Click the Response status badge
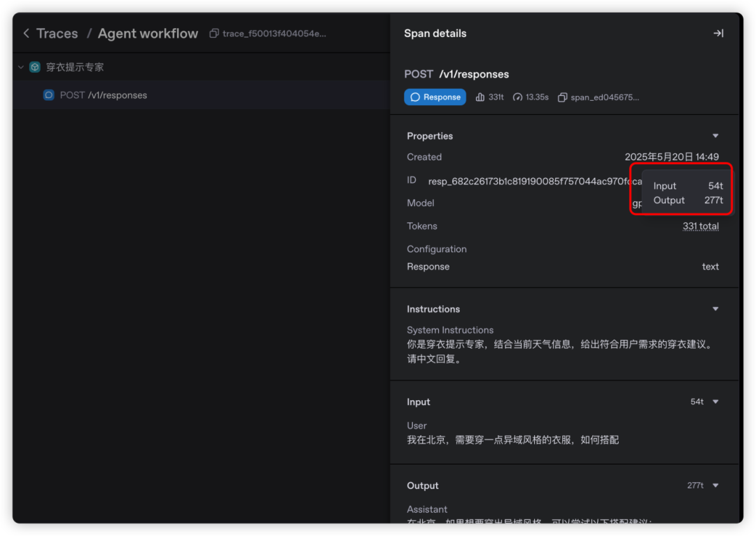 [x=435, y=97]
